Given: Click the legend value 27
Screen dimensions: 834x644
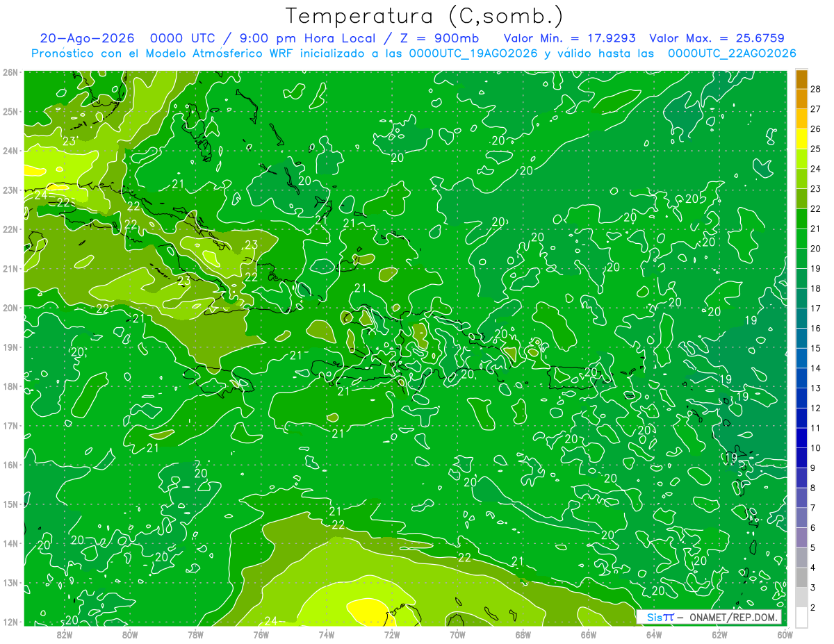Looking at the screenshot, I should [816, 109].
